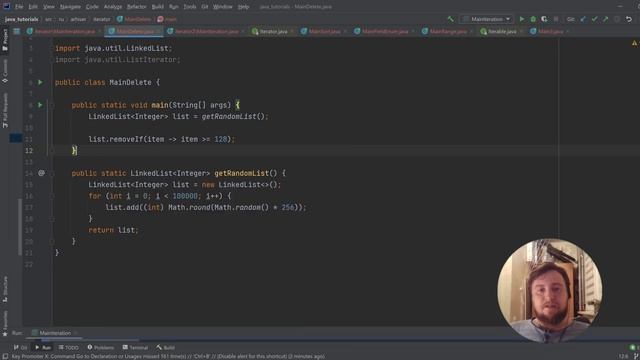Run the Maintenance configuration with the green play icon

tap(522, 19)
